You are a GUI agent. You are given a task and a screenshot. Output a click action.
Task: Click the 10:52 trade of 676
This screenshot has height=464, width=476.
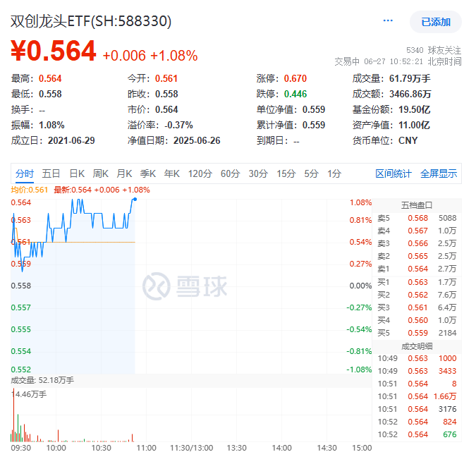(x=417, y=435)
